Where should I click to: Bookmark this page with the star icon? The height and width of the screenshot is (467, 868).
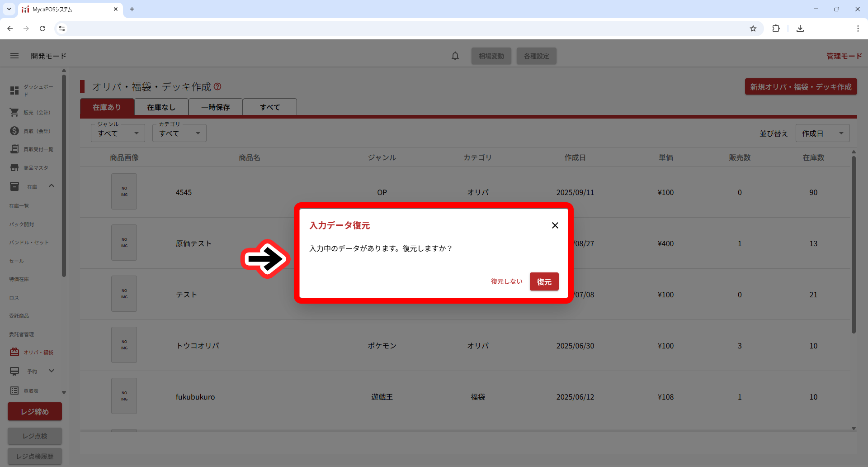click(x=753, y=29)
